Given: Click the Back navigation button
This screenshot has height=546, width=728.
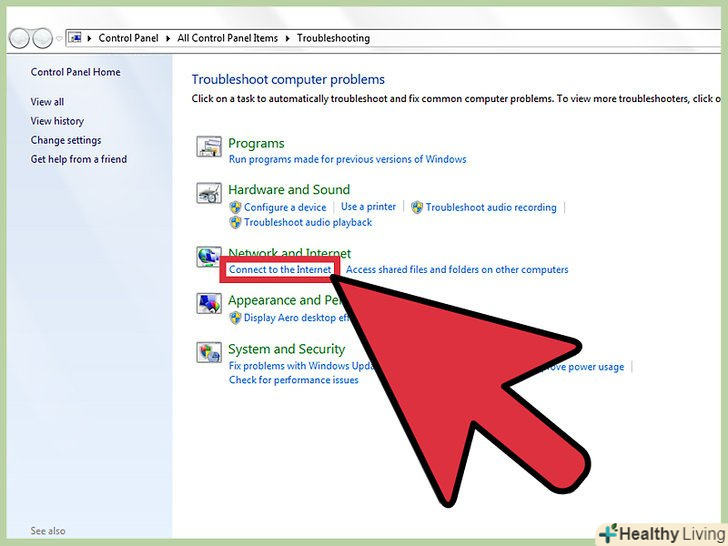Looking at the screenshot, I should 20,38.
